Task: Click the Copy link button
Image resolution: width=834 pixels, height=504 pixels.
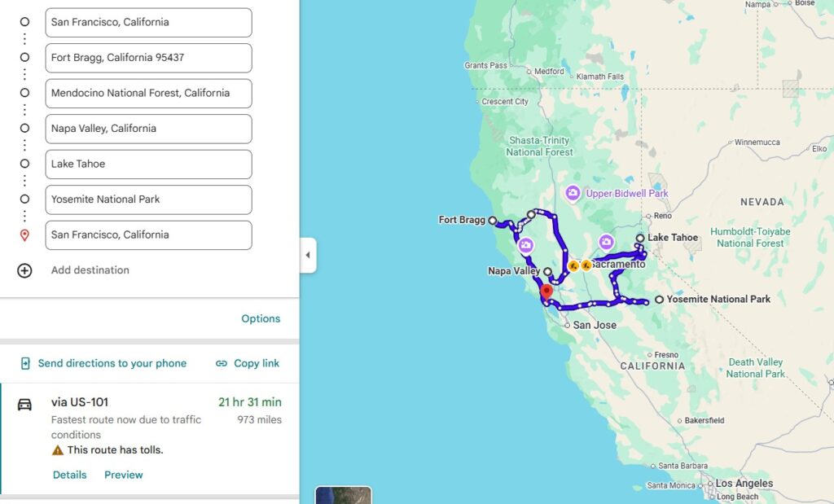Action: (x=248, y=364)
